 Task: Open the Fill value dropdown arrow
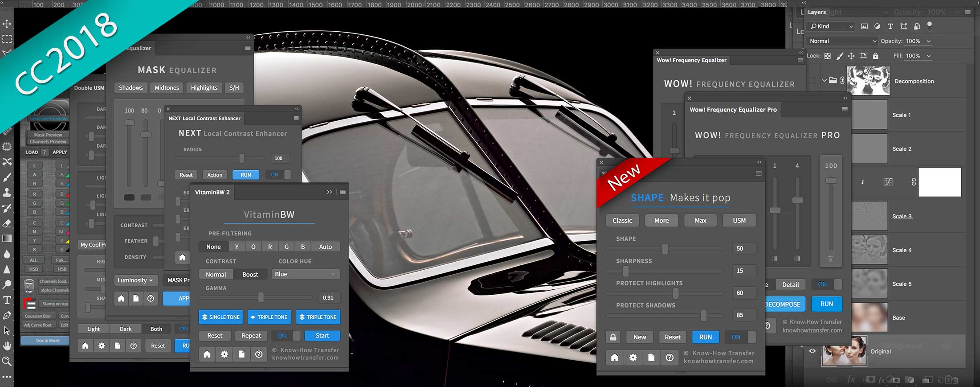[x=929, y=56]
